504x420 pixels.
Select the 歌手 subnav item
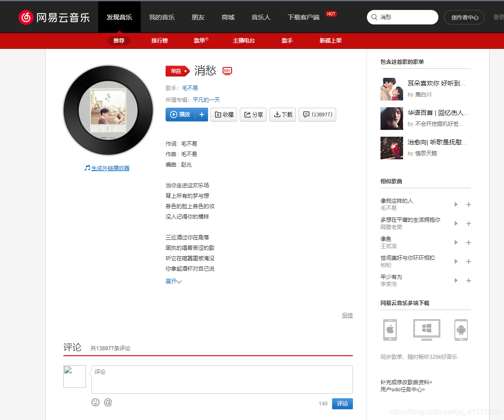(287, 41)
